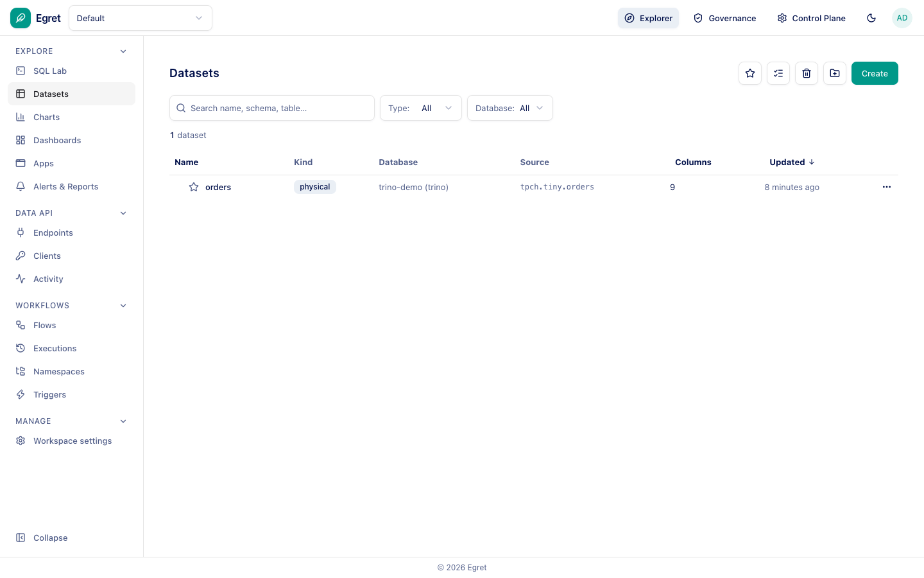Collapse the MANAGE section
Image resolution: width=924 pixels, height=578 pixels.
(x=123, y=421)
